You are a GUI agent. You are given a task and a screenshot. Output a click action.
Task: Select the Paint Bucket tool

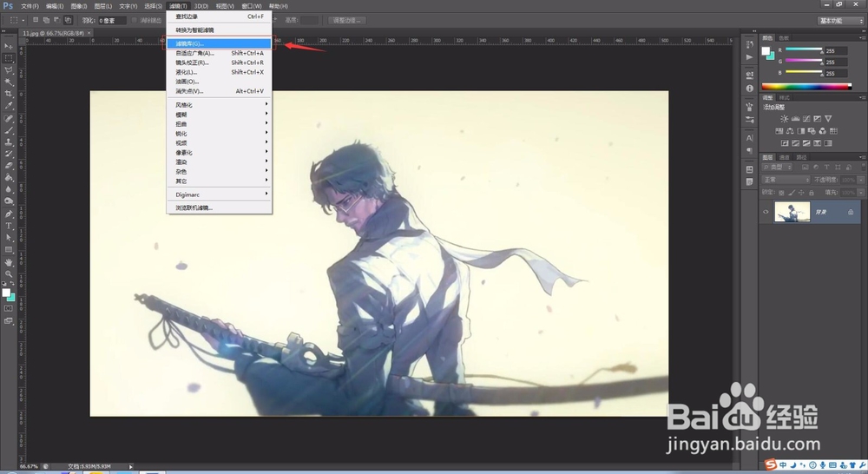pyautogui.click(x=9, y=178)
